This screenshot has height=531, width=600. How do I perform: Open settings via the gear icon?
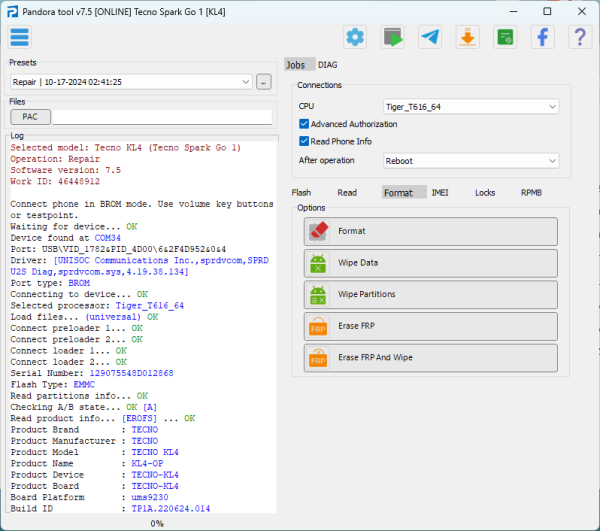point(355,37)
